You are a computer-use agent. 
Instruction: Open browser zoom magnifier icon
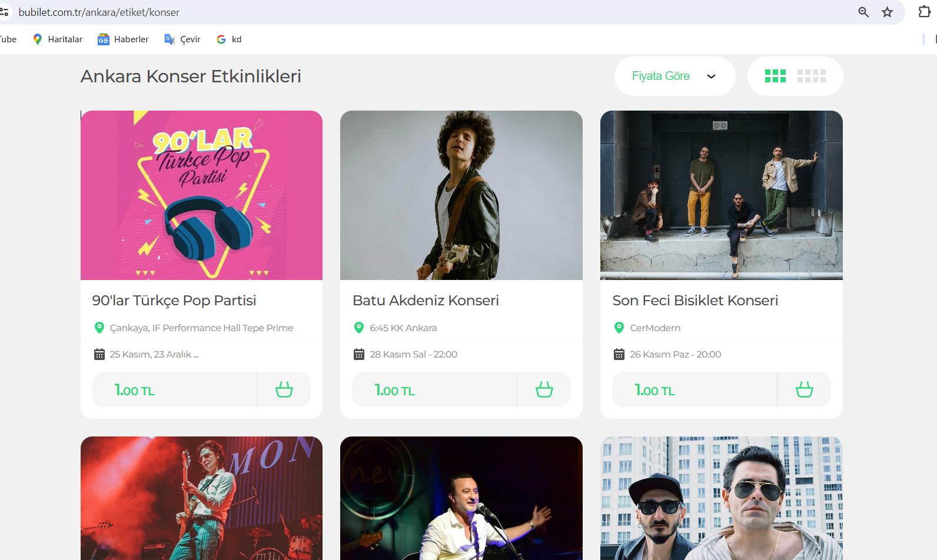click(863, 12)
